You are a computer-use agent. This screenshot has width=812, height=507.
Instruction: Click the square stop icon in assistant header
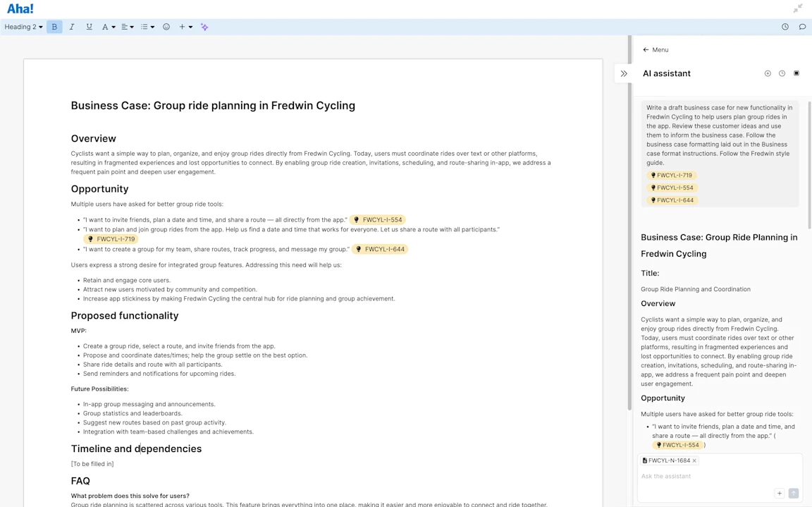[x=796, y=73]
